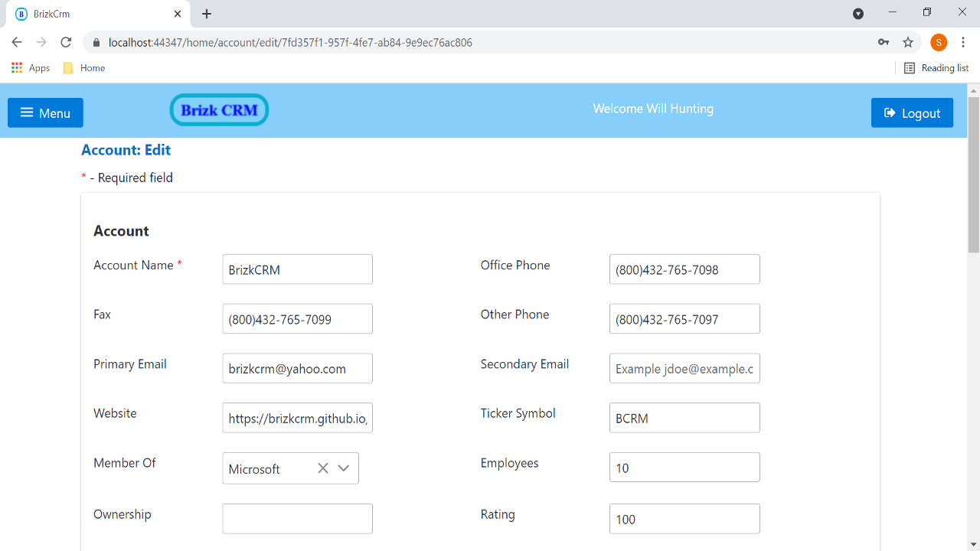Edit the Rating field

[x=684, y=519]
